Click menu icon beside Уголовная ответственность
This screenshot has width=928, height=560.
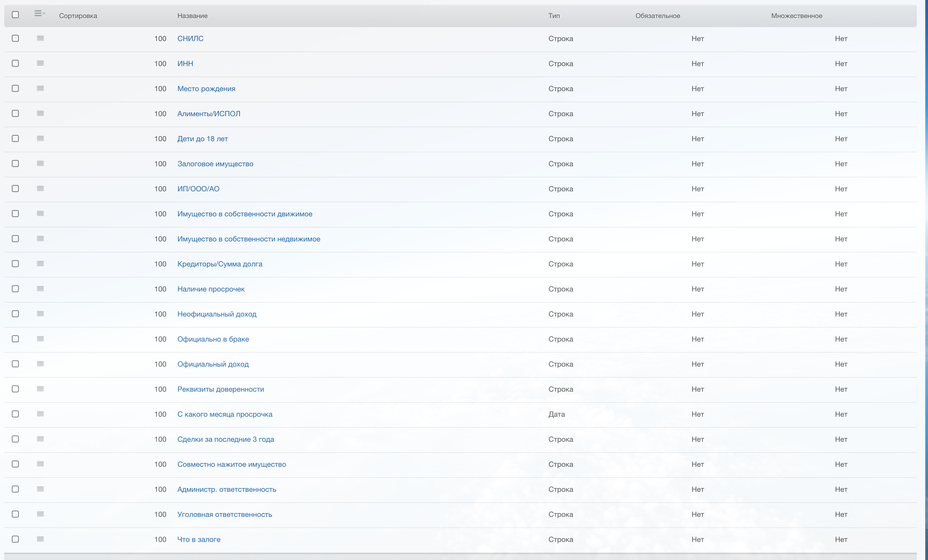[40, 514]
